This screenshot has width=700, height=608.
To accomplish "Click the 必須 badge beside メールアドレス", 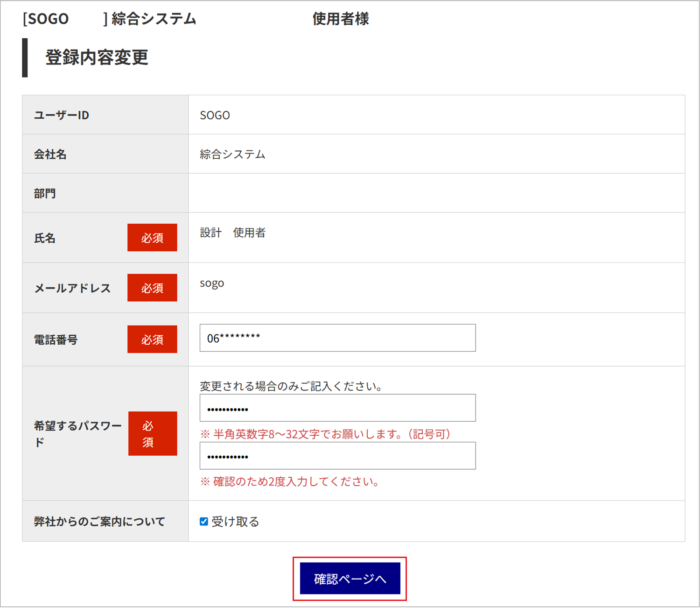I will (x=152, y=288).
